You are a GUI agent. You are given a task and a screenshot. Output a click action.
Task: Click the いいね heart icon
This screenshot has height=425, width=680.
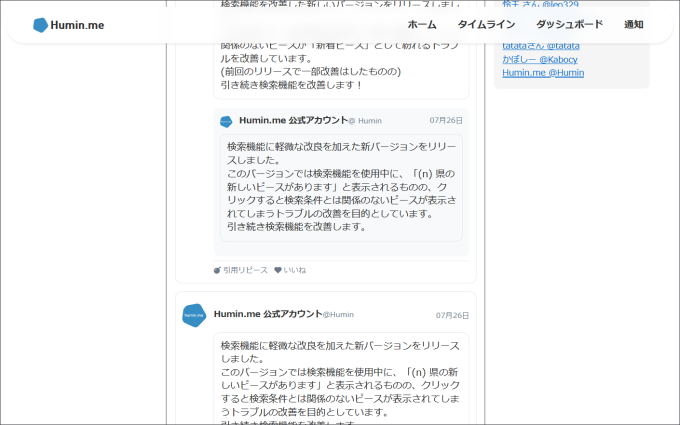coord(278,270)
